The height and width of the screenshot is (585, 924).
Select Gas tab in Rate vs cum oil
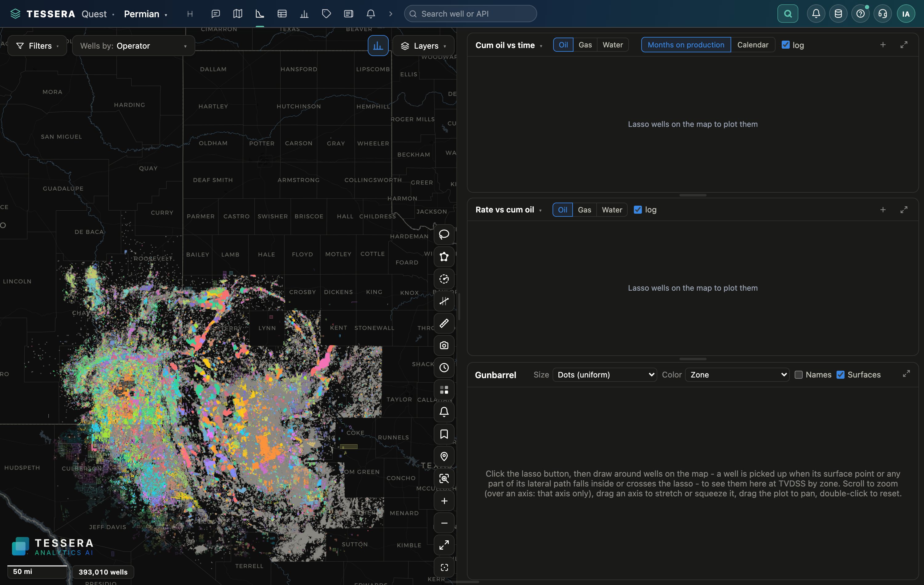tap(584, 210)
